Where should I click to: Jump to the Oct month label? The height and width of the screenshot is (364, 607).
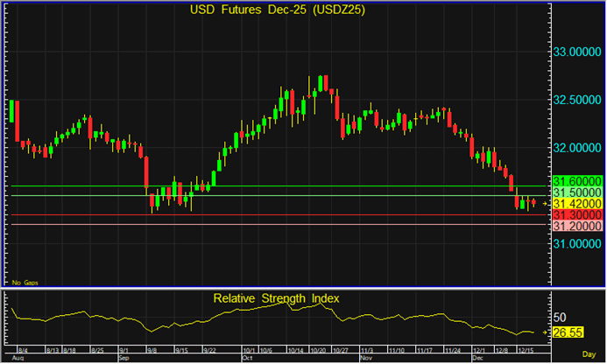coord(247,359)
